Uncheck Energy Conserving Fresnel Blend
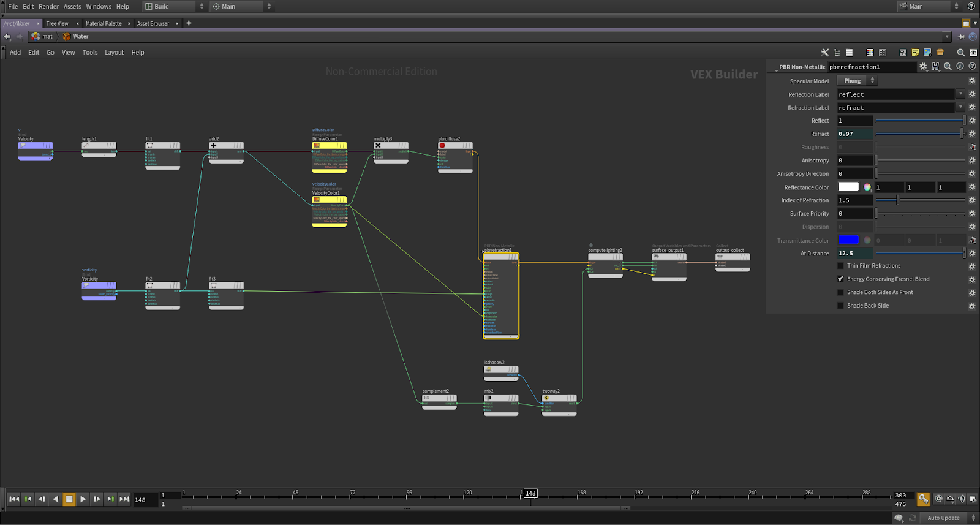 point(840,279)
